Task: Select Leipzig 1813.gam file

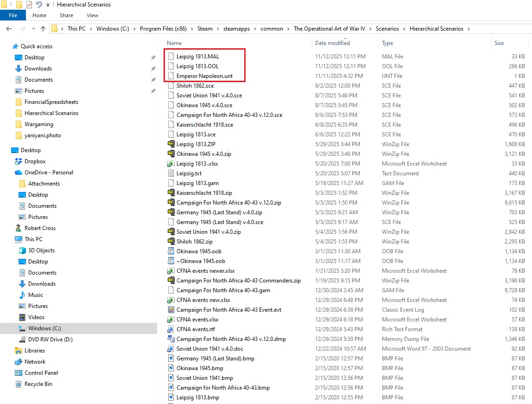Action: pyautogui.click(x=197, y=183)
